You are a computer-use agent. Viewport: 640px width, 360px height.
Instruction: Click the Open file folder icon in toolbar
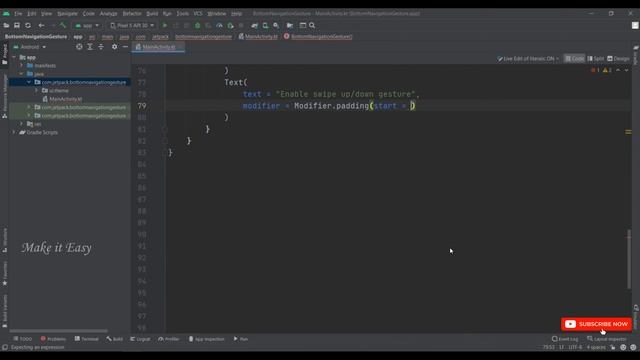(6, 25)
